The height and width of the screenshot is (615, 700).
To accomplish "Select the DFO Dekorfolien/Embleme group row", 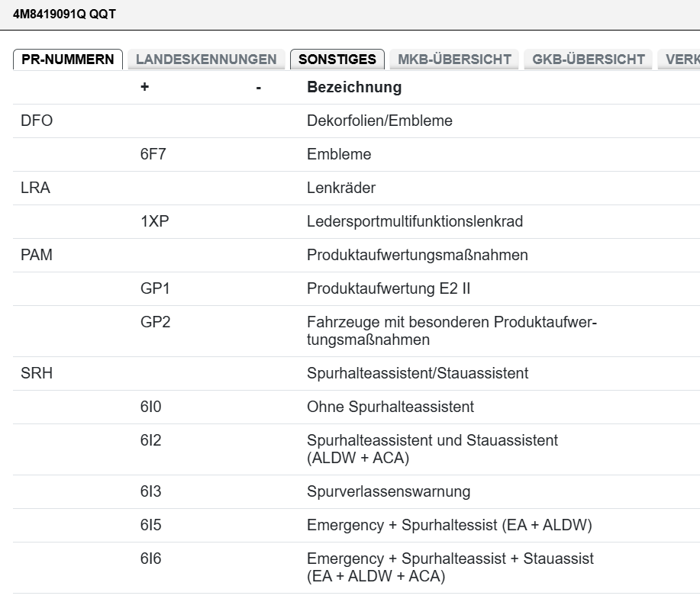I will pos(379,121).
